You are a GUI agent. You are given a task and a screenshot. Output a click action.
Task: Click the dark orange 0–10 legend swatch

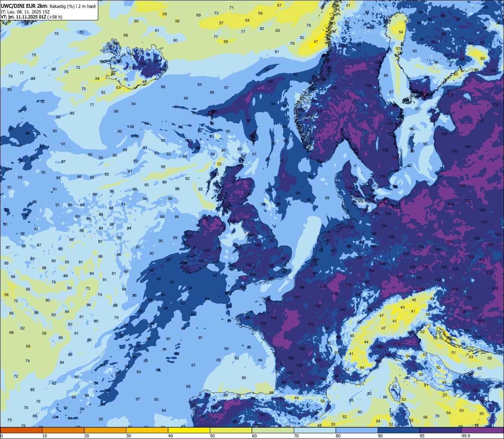[x=21, y=430]
